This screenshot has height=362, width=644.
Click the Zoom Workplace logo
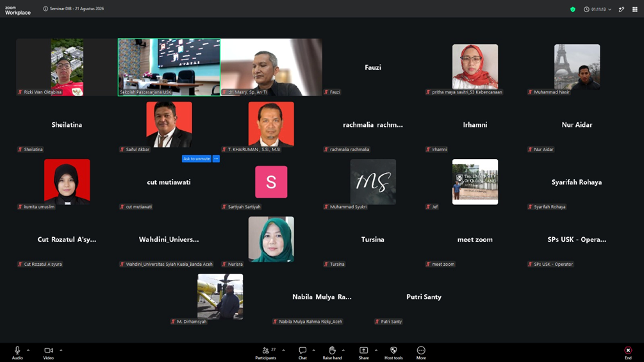point(18,10)
